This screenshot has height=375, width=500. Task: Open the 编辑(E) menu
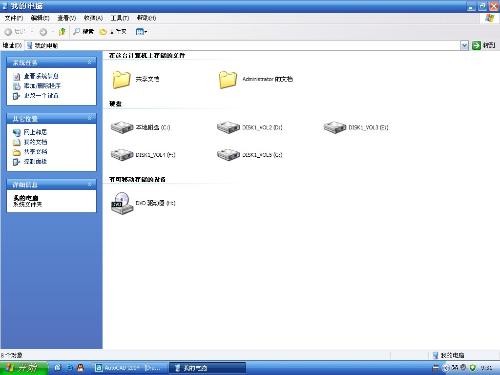pos(40,18)
